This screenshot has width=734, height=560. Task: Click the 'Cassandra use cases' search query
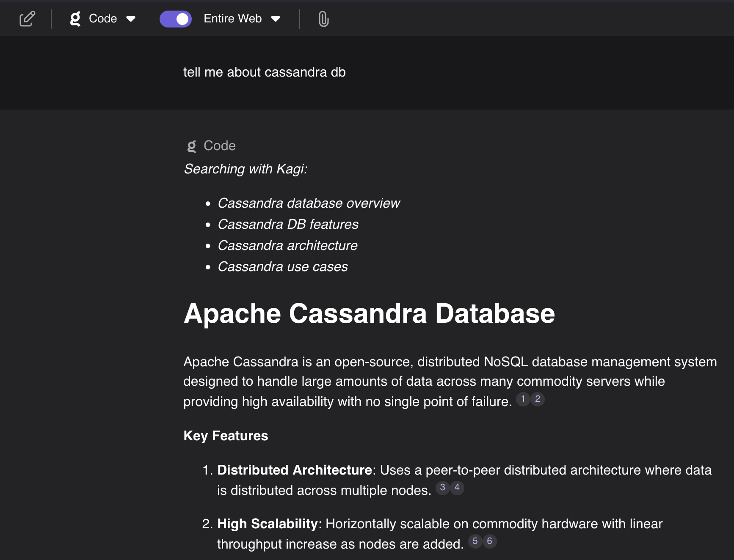pos(282,267)
